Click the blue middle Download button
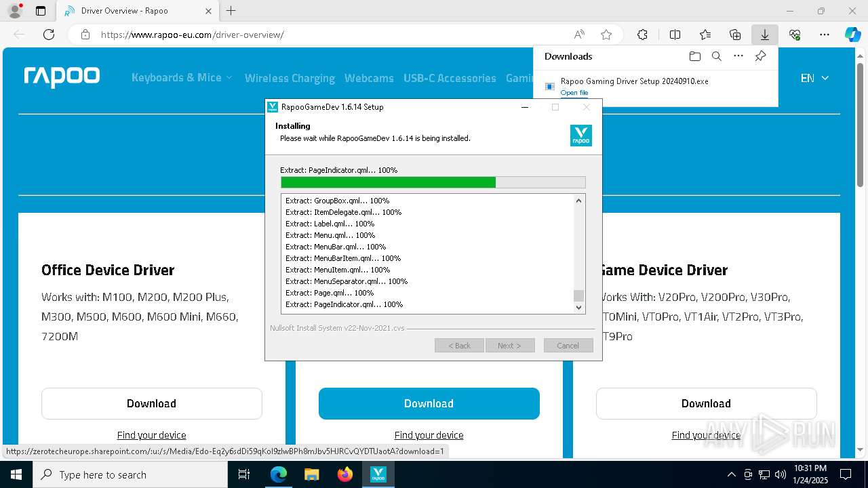868x488 pixels. pyautogui.click(x=429, y=403)
